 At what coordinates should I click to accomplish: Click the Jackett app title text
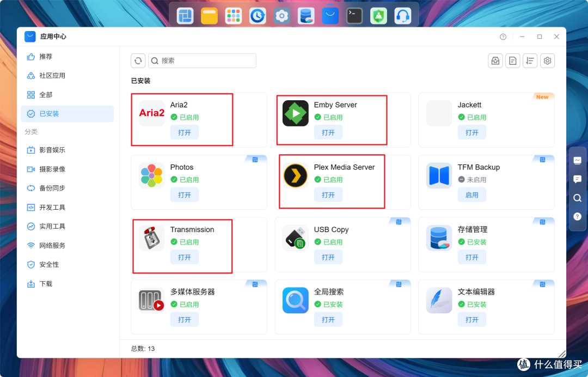pos(469,105)
